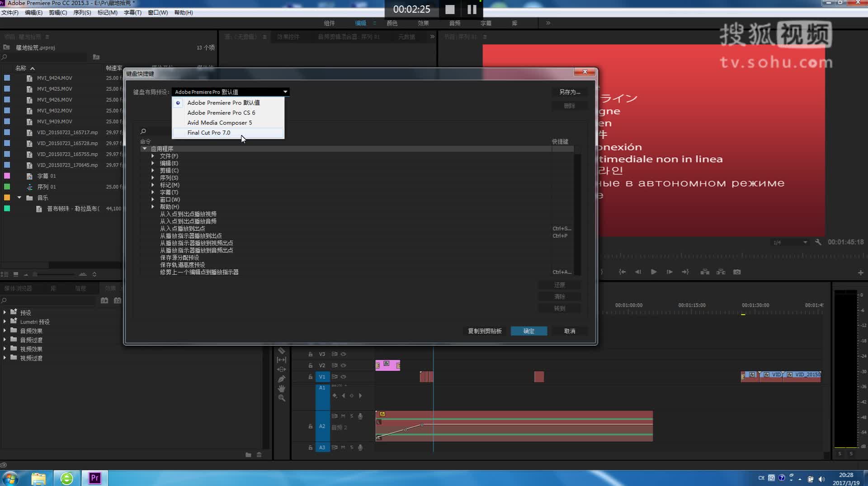Click Go to Out point button
The height and width of the screenshot is (486, 868).
click(x=685, y=272)
